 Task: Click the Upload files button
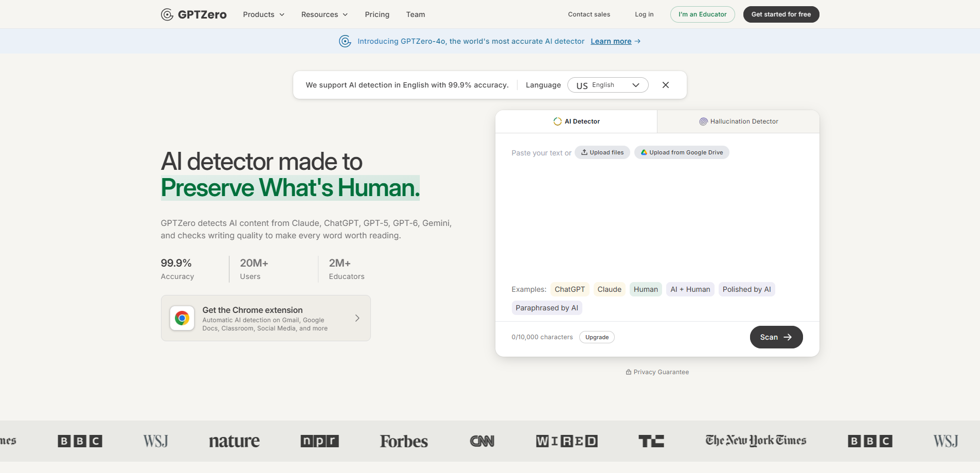pyautogui.click(x=602, y=152)
